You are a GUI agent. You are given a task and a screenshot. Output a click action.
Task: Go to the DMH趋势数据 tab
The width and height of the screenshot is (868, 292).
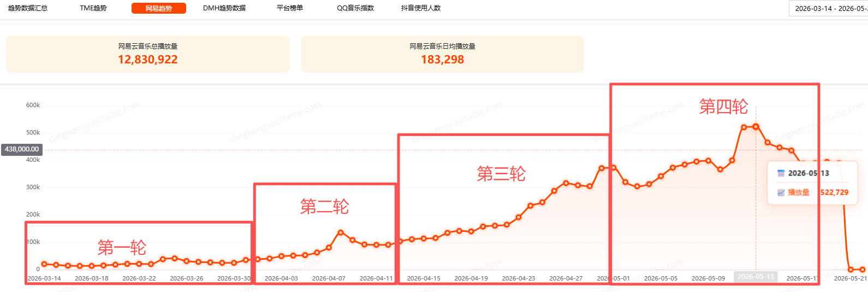pos(224,8)
